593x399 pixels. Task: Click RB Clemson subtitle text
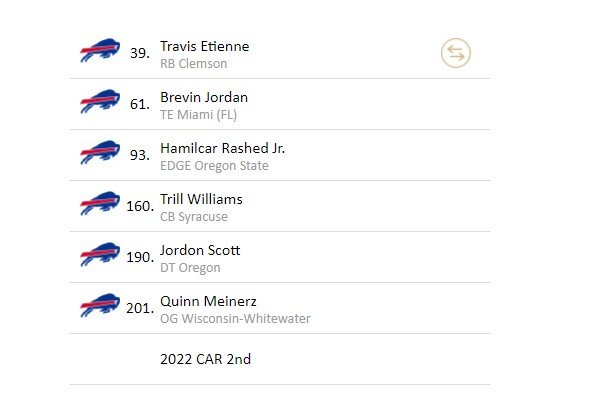coord(194,64)
